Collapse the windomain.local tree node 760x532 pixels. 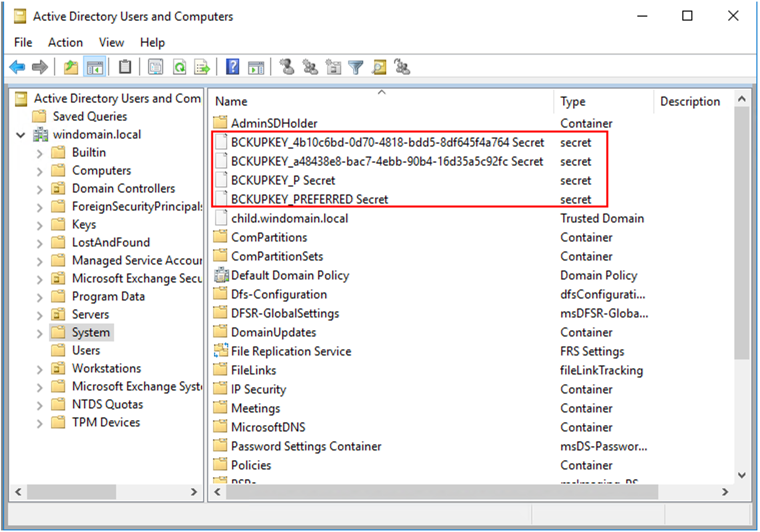click(21, 135)
